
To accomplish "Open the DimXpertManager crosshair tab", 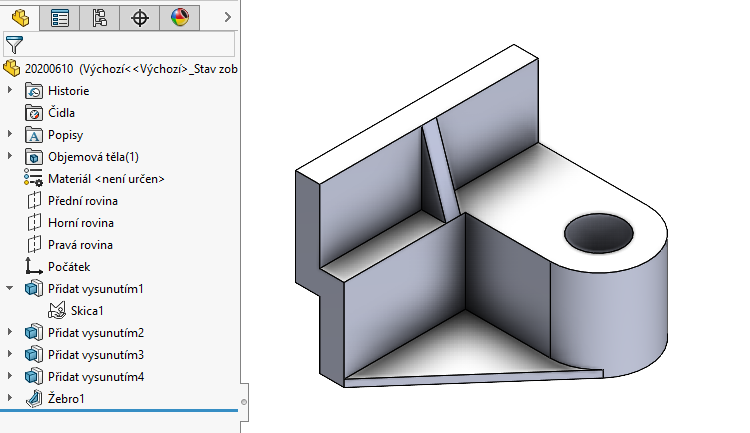I will tap(140, 18).
